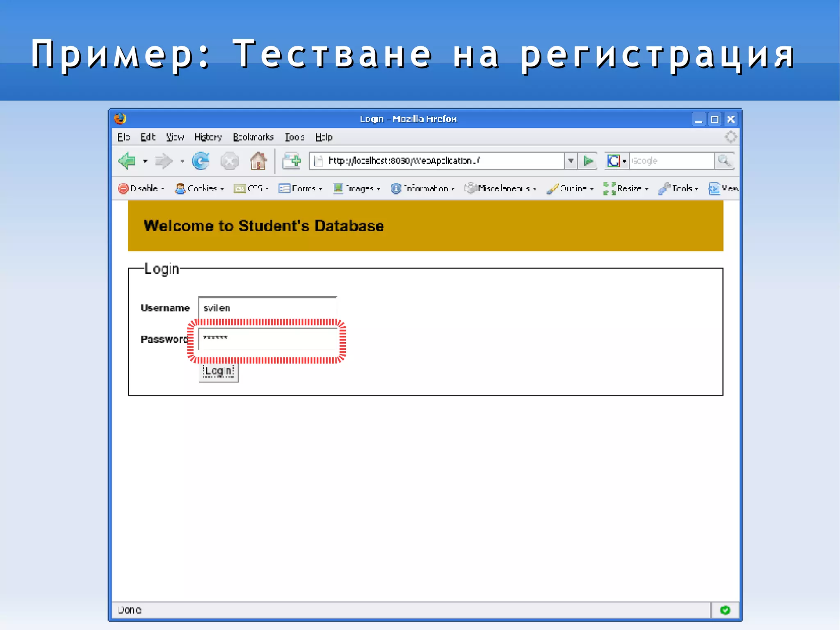This screenshot has height=630, width=840.
Task: Open the History menu
Action: pos(208,137)
